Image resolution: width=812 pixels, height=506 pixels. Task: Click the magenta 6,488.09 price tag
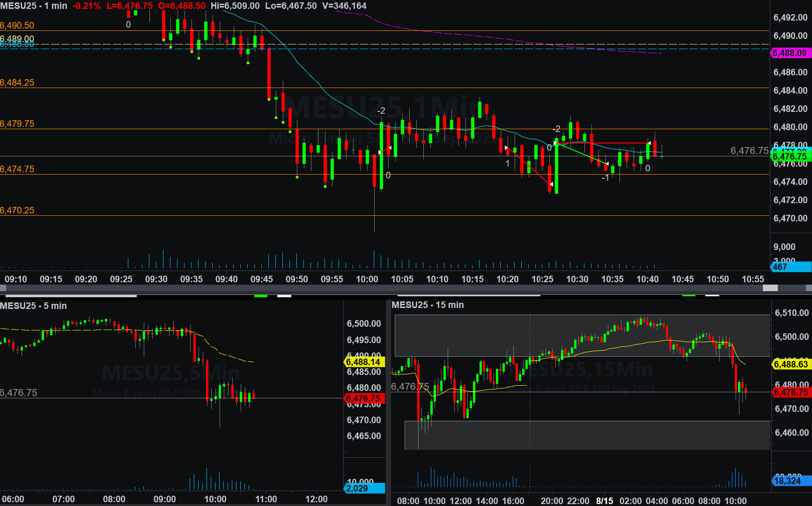(x=790, y=53)
